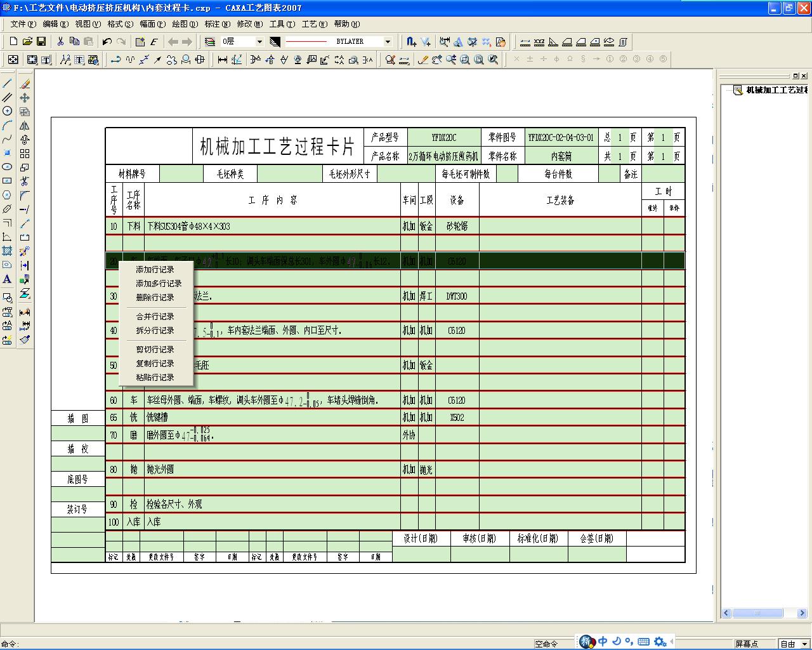Click the right panel horizontal scrollbar
The height and width of the screenshot is (650, 812).
[x=756, y=613]
